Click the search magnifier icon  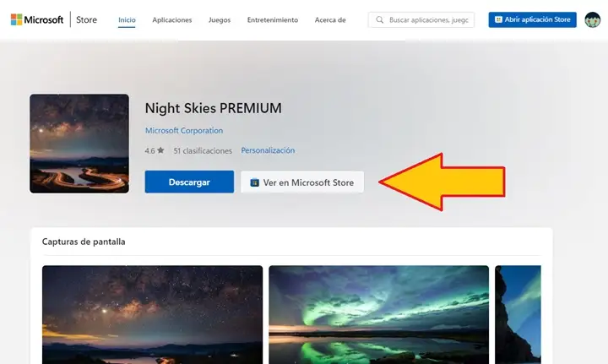380,19
